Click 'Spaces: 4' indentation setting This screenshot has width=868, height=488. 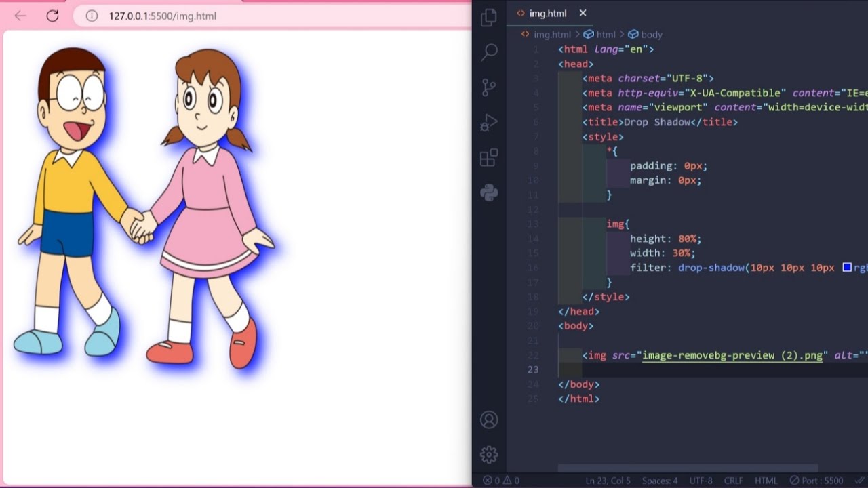(x=659, y=481)
